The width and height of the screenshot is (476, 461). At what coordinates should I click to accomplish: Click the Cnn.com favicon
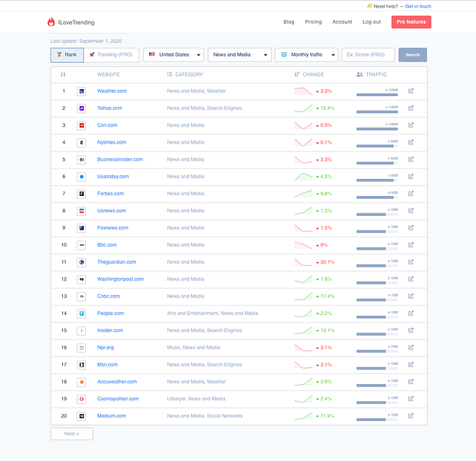coord(81,125)
